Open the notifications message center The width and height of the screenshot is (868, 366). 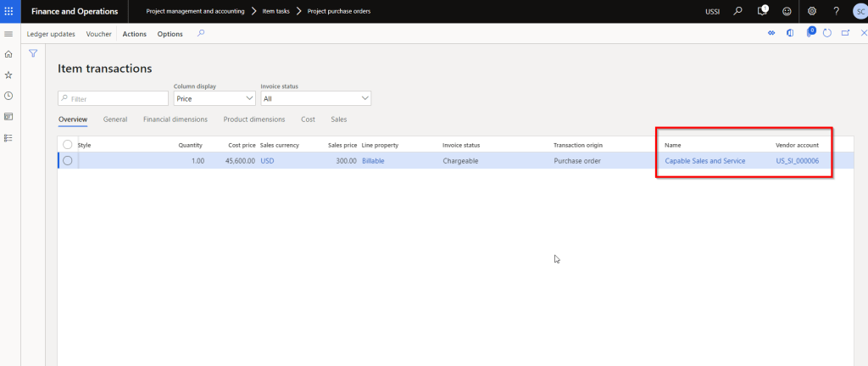(x=762, y=11)
